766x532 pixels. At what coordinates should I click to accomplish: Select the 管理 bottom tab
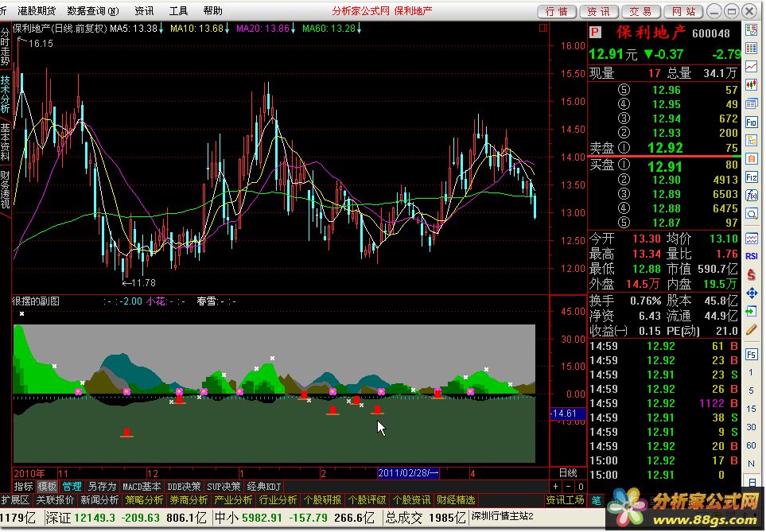pyautogui.click(x=72, y=487)
